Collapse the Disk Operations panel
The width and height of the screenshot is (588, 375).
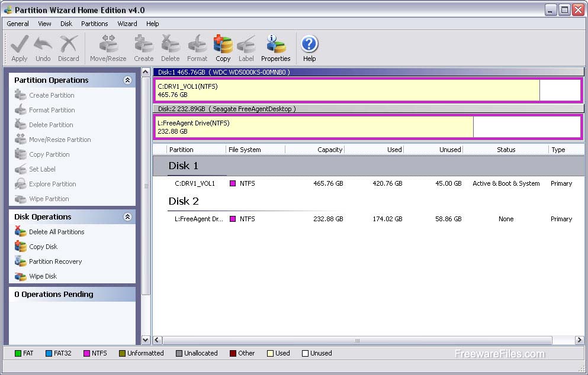click(x=127, y=217)
